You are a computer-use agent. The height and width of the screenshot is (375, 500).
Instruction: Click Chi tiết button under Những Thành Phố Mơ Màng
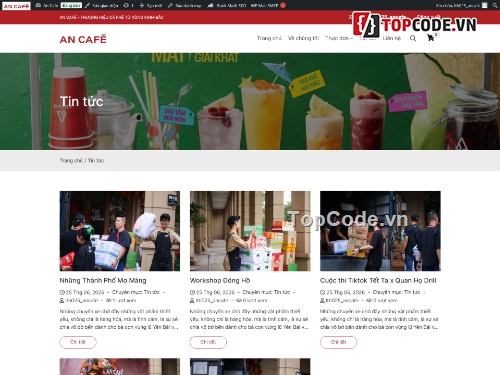coord(78,342)
